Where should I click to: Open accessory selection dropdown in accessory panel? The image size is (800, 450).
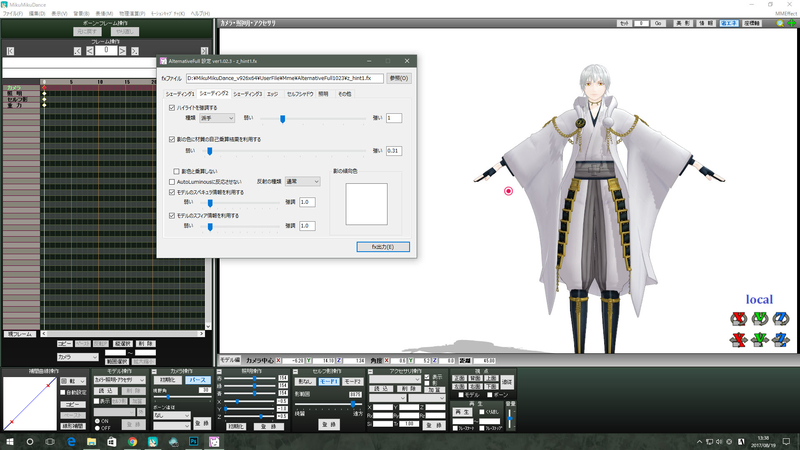(x=395, y=380)
